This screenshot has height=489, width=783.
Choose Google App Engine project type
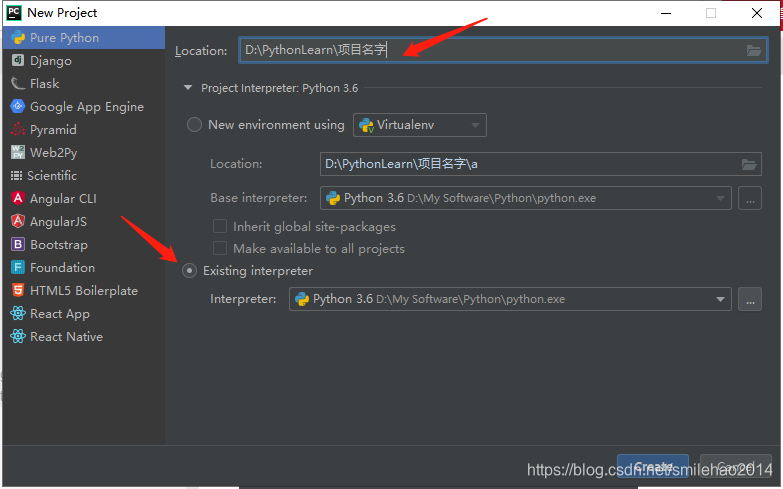click(84, 106)
